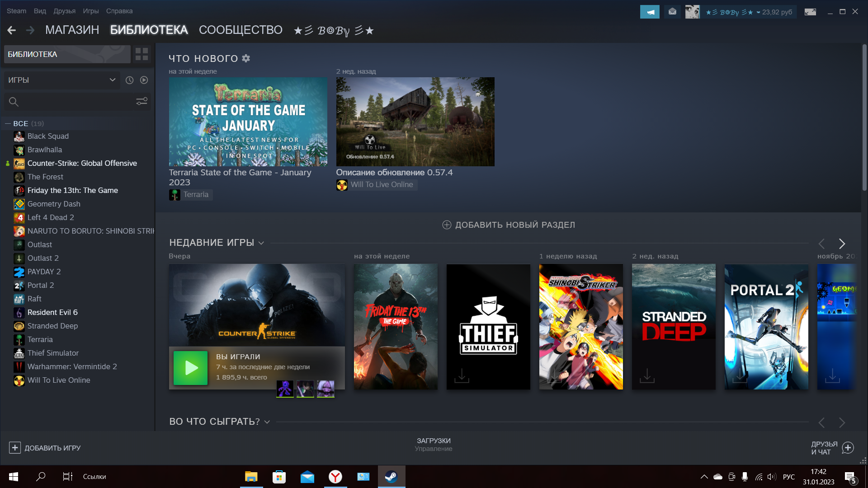The width and height of the screenshot is (868, 488).
Task: Collapse the ВСЕ games category
Action: coord(8,123)
